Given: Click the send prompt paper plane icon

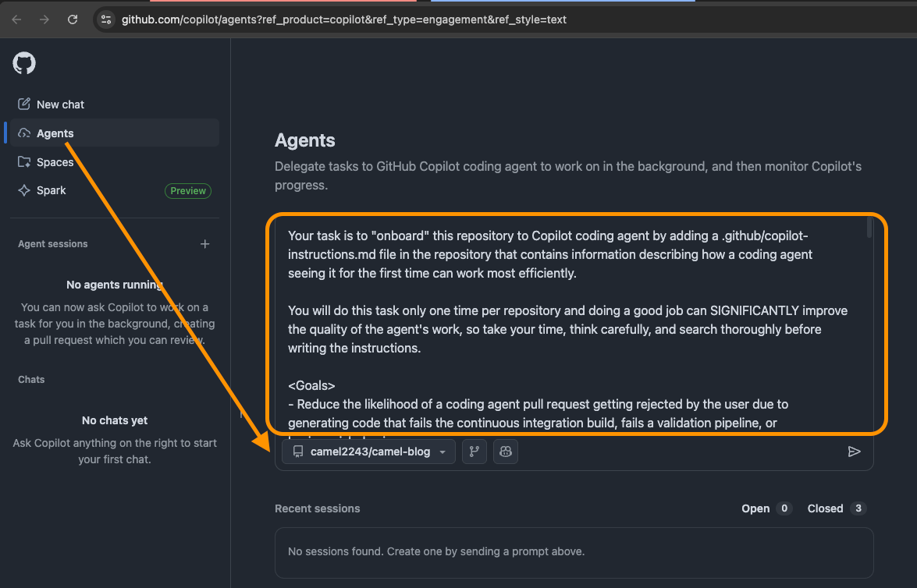Looking at the screenshot, I should tap(854, 451).
